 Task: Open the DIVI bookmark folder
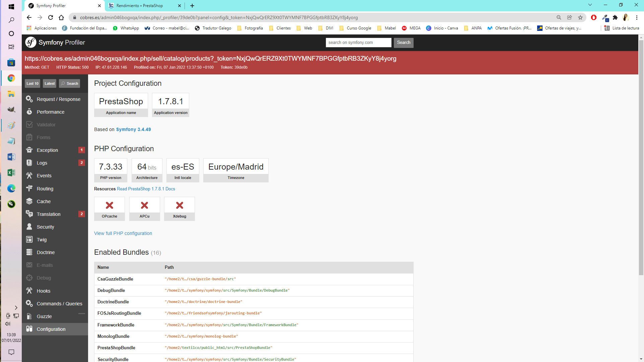click(x=326, y=28)
